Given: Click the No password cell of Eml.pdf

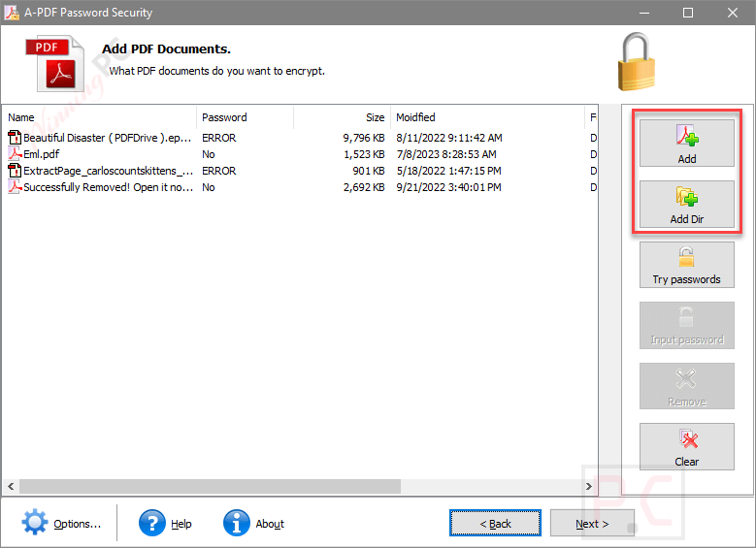Looking at the screenshot, I should 209,154.
